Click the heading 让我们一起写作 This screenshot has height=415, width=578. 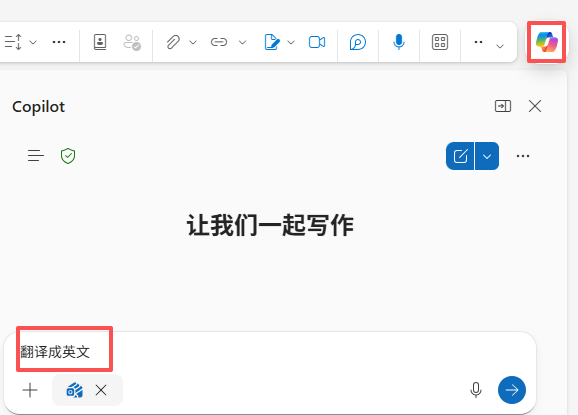pos(270,225)
